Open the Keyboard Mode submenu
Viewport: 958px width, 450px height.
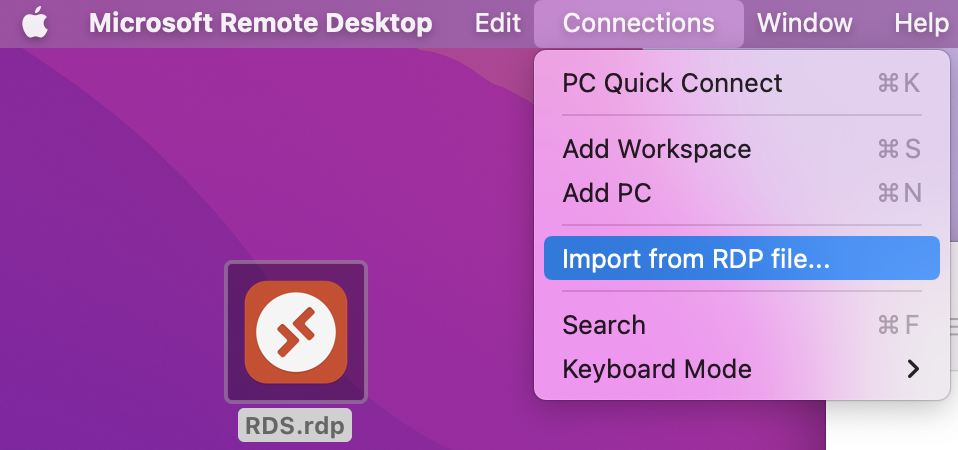(657, 369)
